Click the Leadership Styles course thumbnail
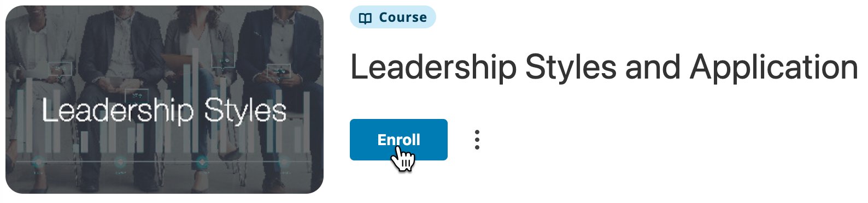868x203 pixels. tap(165, 100)
